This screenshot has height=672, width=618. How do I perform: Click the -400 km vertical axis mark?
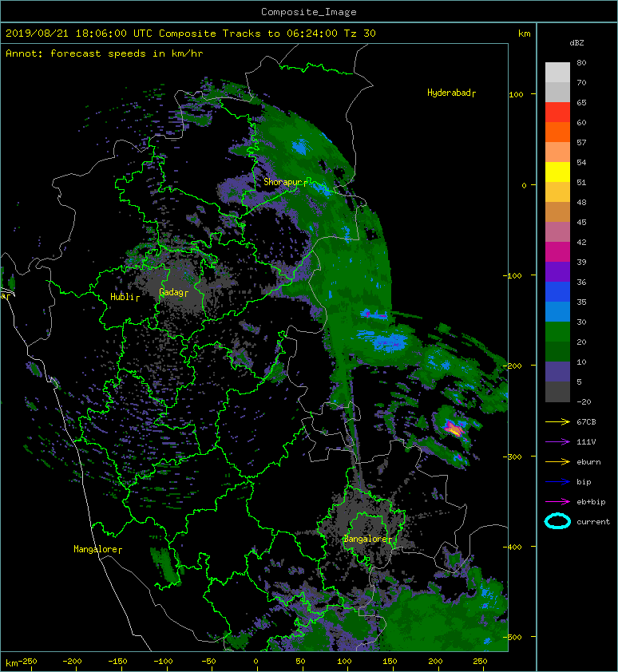513,547
